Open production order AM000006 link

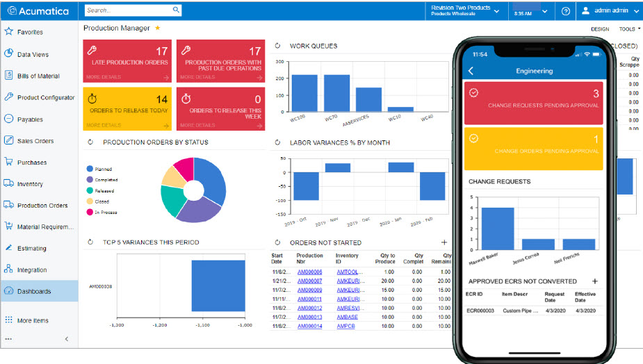pyautogui.click(x=309, y=272)
